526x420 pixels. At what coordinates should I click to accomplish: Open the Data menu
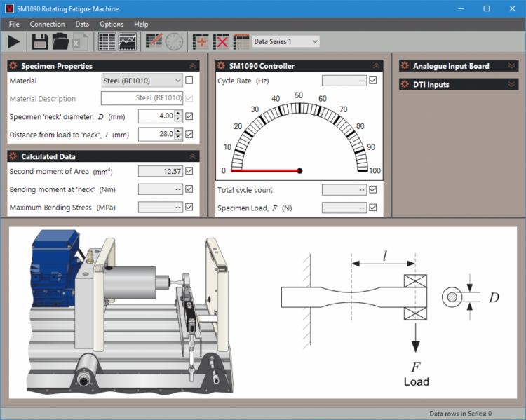tap(82, 24)
